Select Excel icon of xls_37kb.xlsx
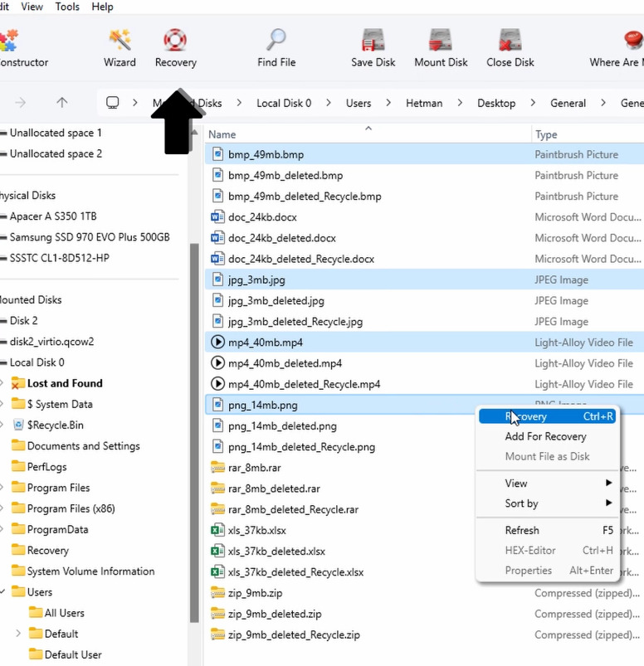This screenshot has height=666, width=644. click(217, 530)
